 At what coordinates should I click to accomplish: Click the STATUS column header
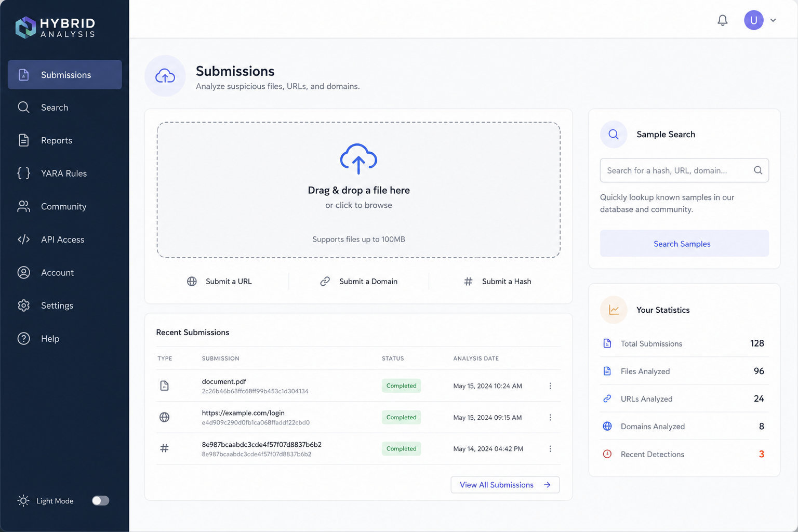click(x=393, y=358)
